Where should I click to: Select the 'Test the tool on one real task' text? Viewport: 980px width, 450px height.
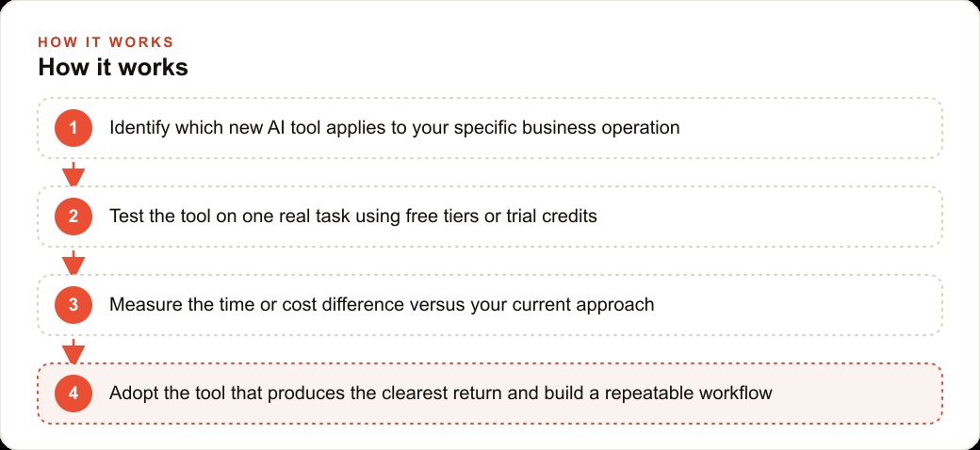click(353, 217)
